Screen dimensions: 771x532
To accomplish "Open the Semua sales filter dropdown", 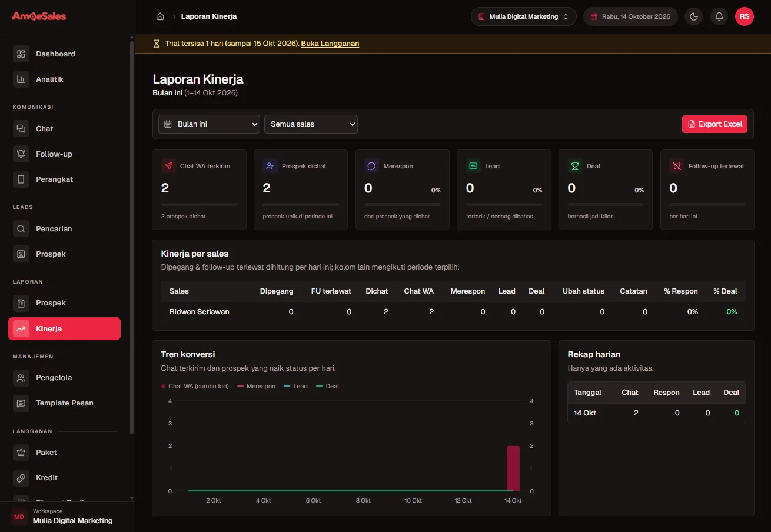I will [x=311, y=124].
